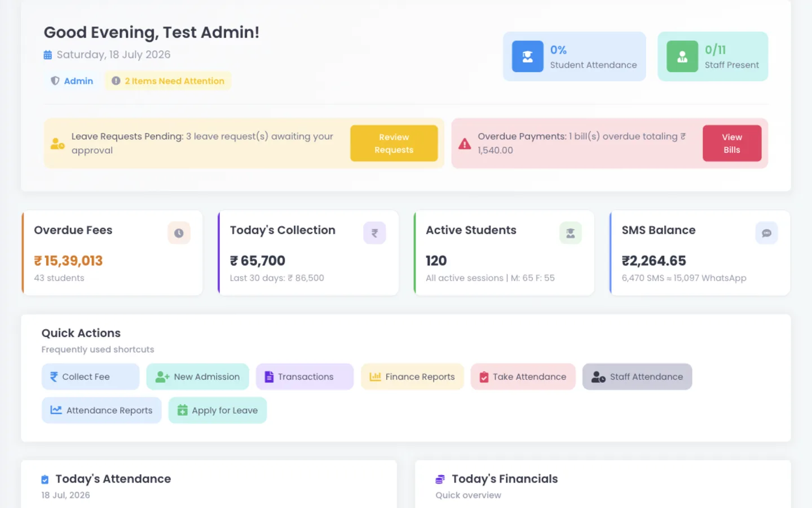
Task: Click the shield icon in Admin badge
Action: click(x=55, y=81)
